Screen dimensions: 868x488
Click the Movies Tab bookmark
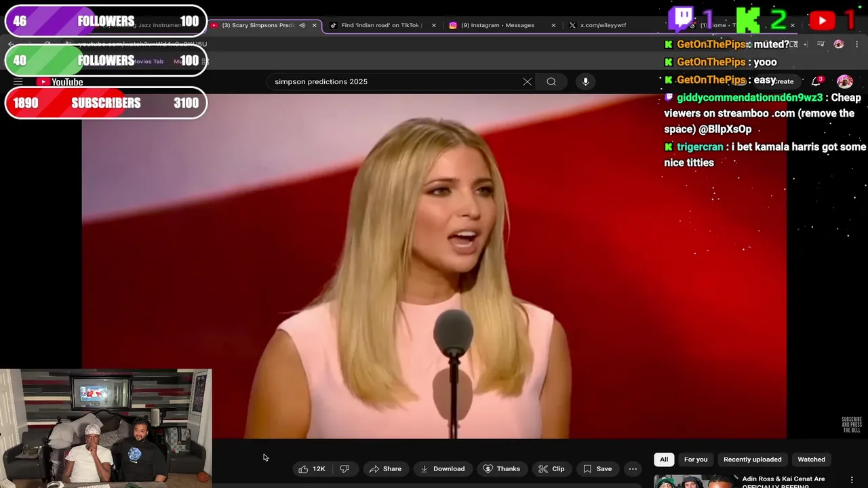click(148, 62)
